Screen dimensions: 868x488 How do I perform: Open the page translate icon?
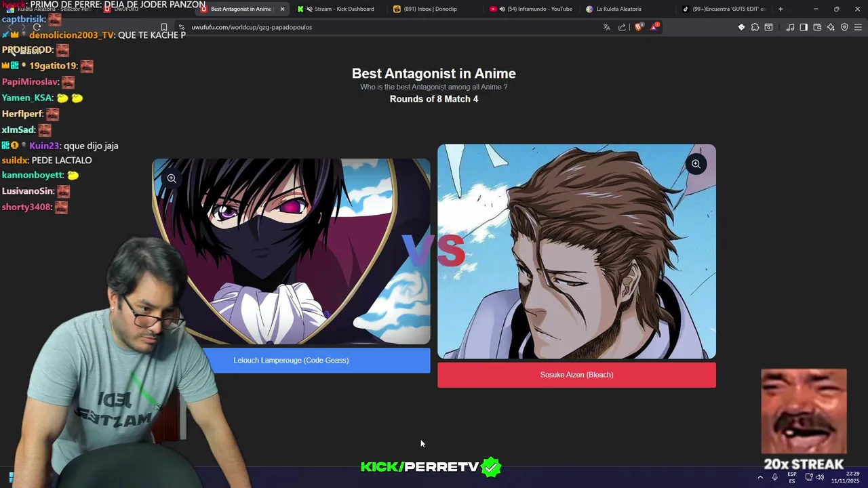pos(606,27)
